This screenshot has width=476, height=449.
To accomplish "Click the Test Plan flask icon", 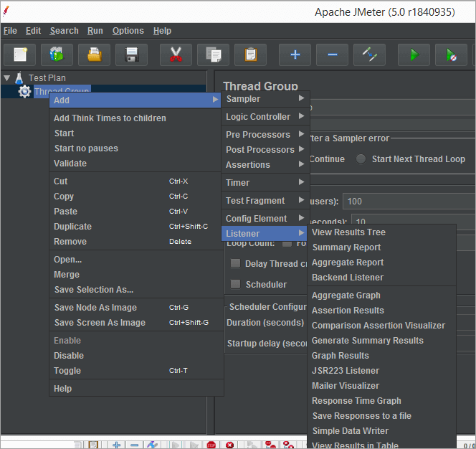I will 19,78.
